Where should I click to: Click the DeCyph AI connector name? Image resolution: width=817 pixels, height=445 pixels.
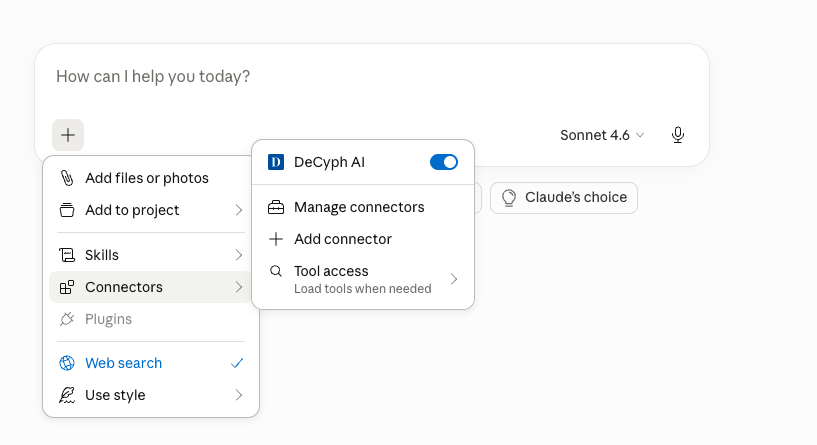pos(329,162)
